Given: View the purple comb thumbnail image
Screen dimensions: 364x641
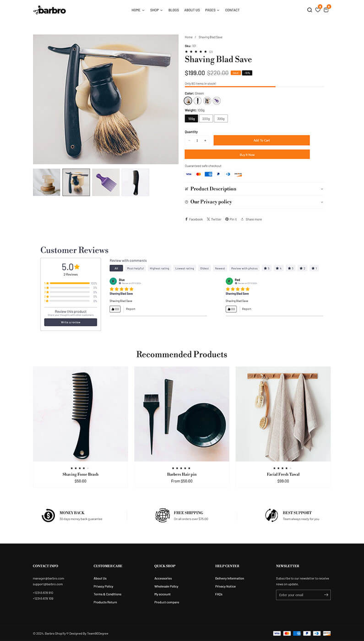Looking at the screenshot, I should coord(106,182).
